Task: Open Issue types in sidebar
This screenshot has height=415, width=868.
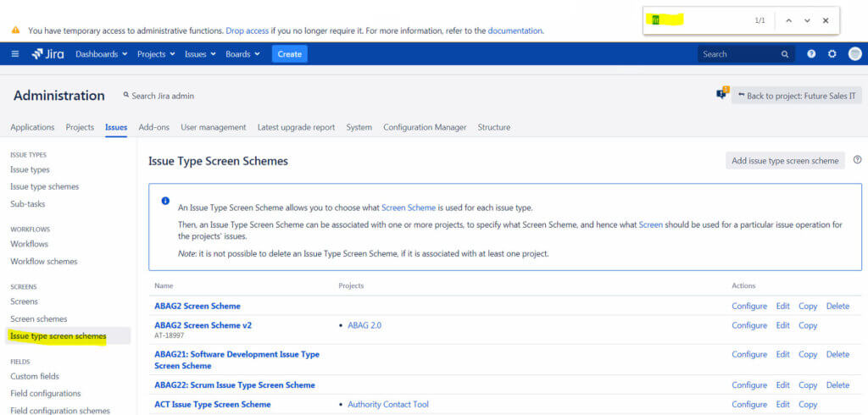Action: pyautogui.click(x=30, y=170)
